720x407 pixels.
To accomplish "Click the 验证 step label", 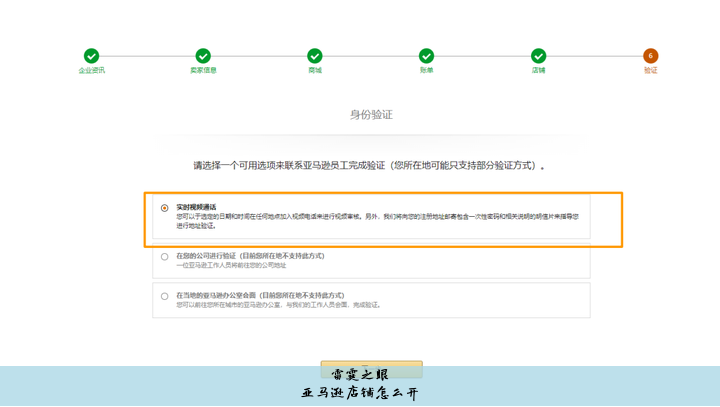I will [651, 71].
